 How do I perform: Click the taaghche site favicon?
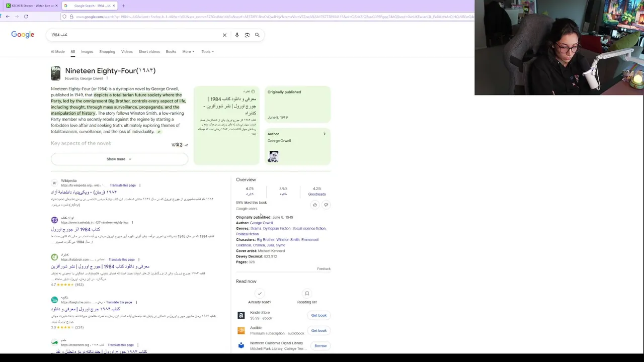pyautogui.click(x=54, y=300)
